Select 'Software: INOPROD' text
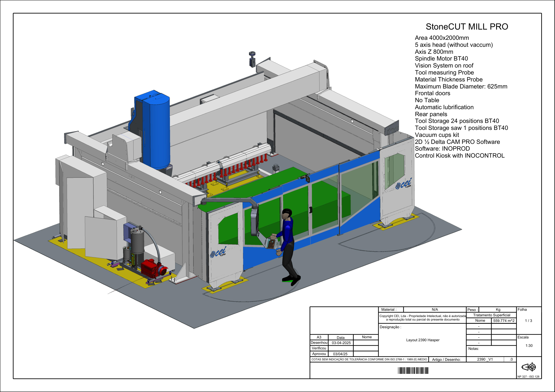Screen dimensions: 555x392 click(442, 149)
